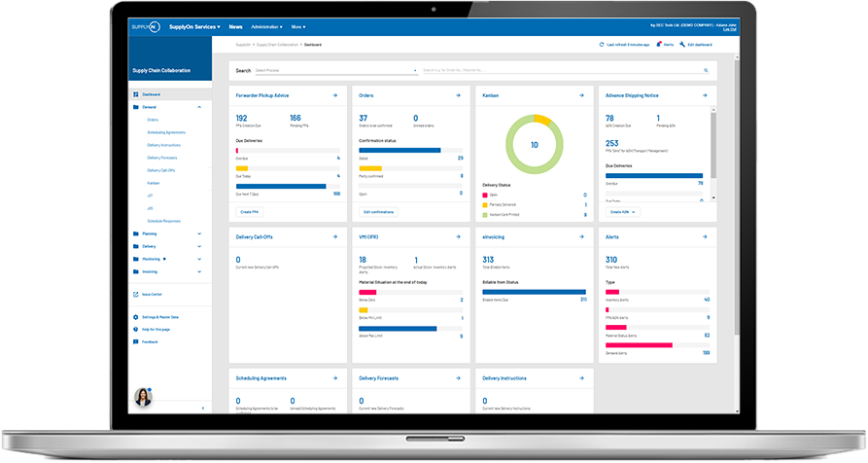Click the Invoicing folder icon
868x463 pixels.
pos(136,272)
